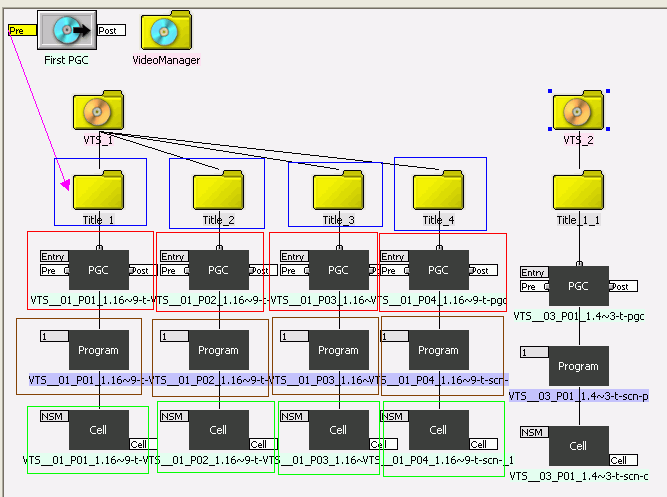The height and width of the screenshot is (497, 667).
Task: Select the Program block under Title_1_1
Action: [x=579, y=366]
